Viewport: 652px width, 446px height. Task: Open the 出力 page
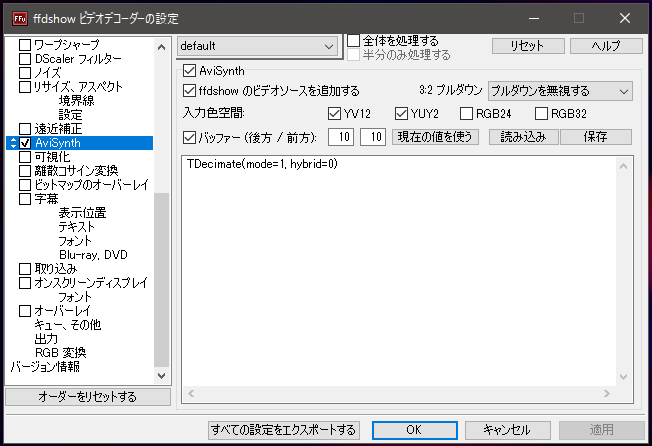tap(46, 339)
